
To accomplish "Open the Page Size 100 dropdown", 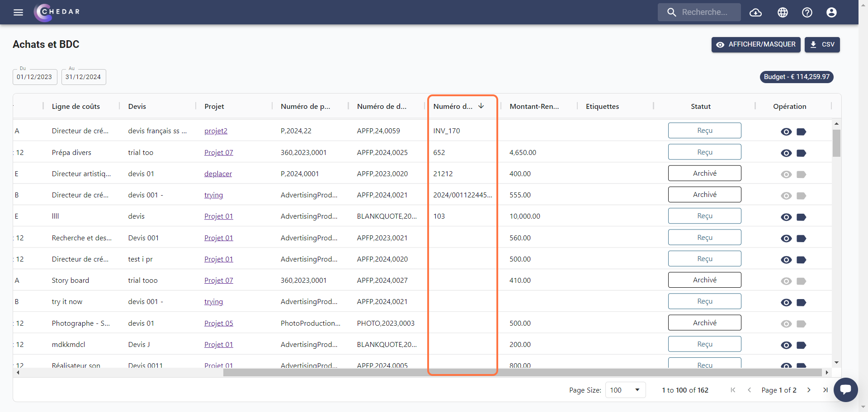I will pos(625,390).
